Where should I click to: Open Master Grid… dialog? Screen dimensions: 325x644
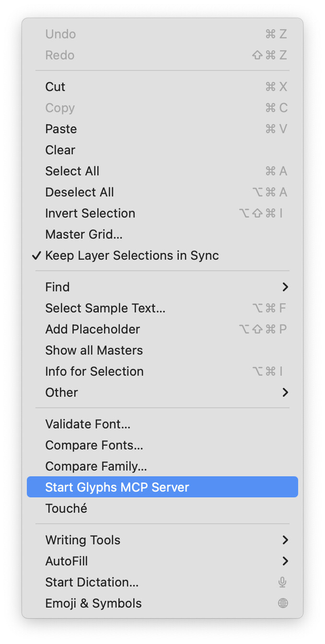[x=84, y=234]
